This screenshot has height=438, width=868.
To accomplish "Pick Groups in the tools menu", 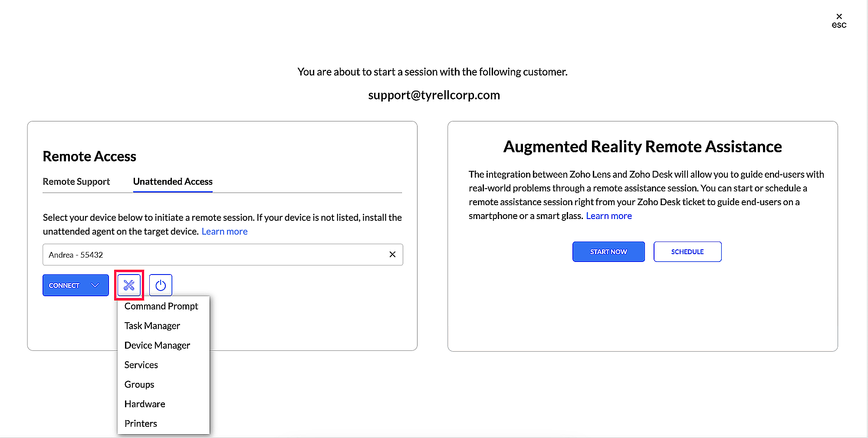I will click(139, 384).
